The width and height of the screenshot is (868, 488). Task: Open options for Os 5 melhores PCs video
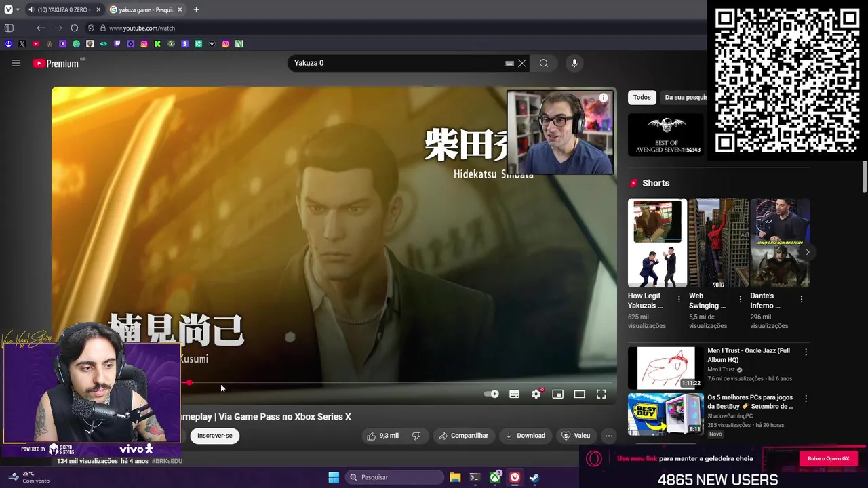pos(806,399)
